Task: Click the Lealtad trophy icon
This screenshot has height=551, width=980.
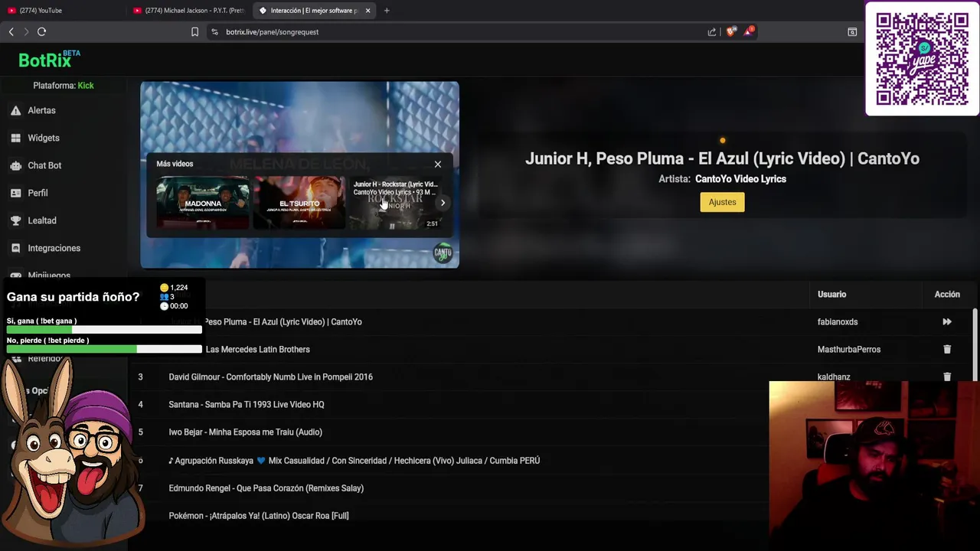Action: 15,221
